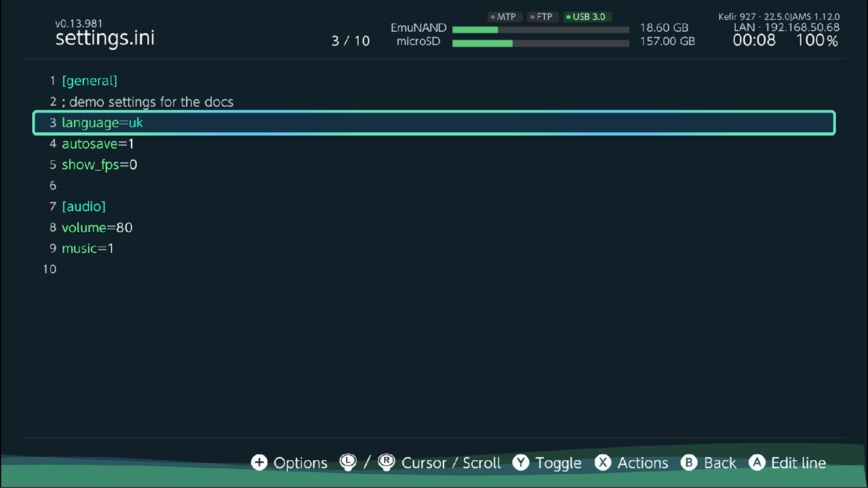The image size is (868, 488).
Task: Select the show_fps=0 line
Action: click(x=434, y=165)
